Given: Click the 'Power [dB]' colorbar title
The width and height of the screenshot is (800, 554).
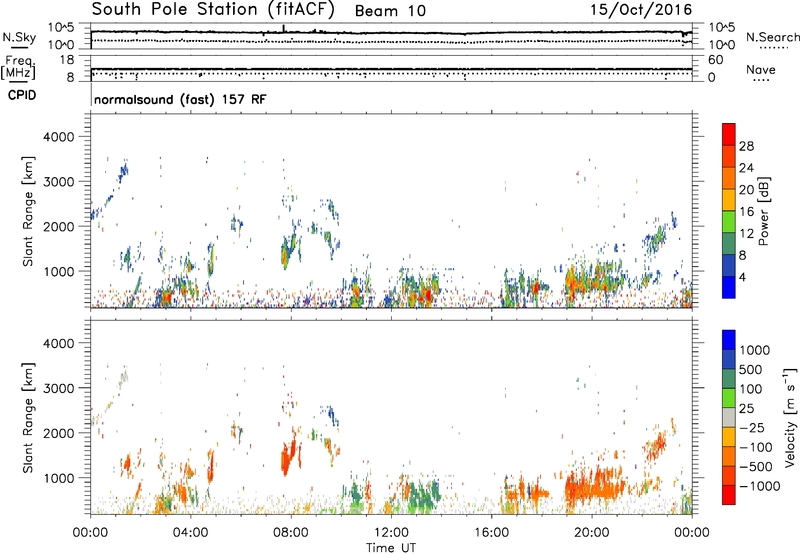Looking at the screenshot, I should tap(764, 211).
